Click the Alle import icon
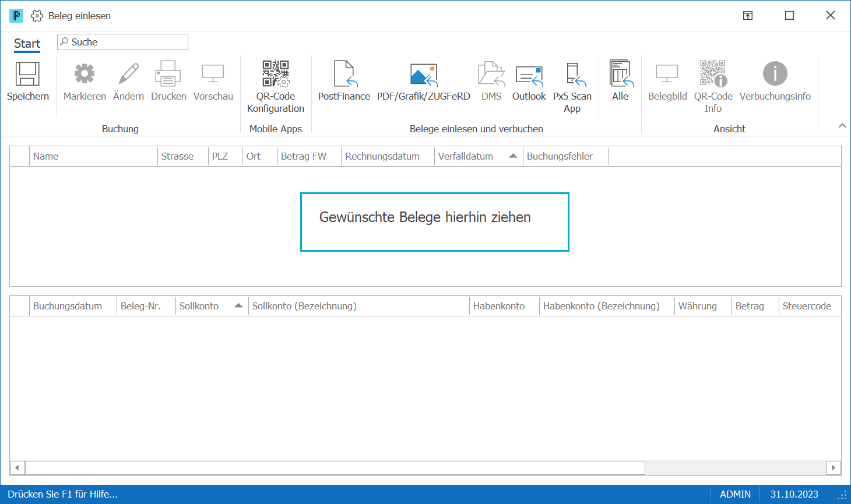 pyautogui.click(x=621, y=74)
